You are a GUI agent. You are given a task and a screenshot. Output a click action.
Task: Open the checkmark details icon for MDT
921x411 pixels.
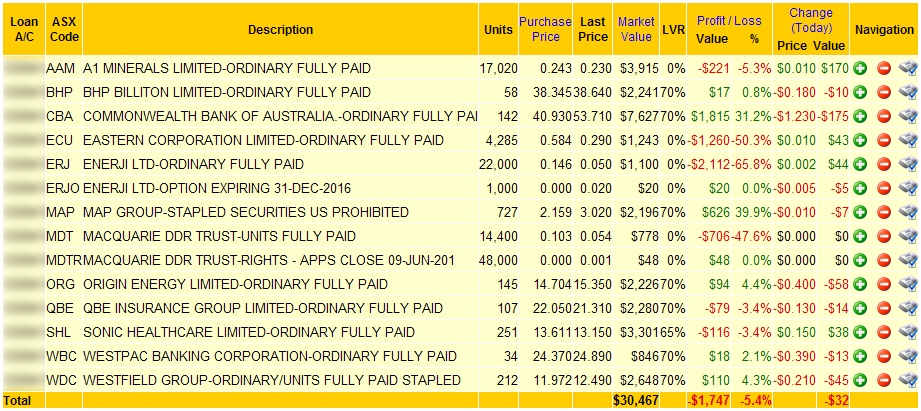coord(907,237)
